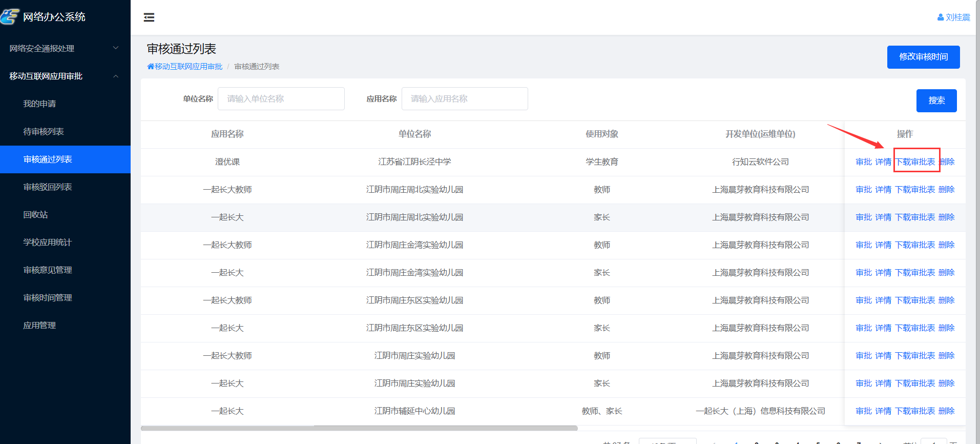This screenshot has width=980, height=444.
Task: Toggle the sidebar with the hamburger icon
Action: (x=149, y=17)
